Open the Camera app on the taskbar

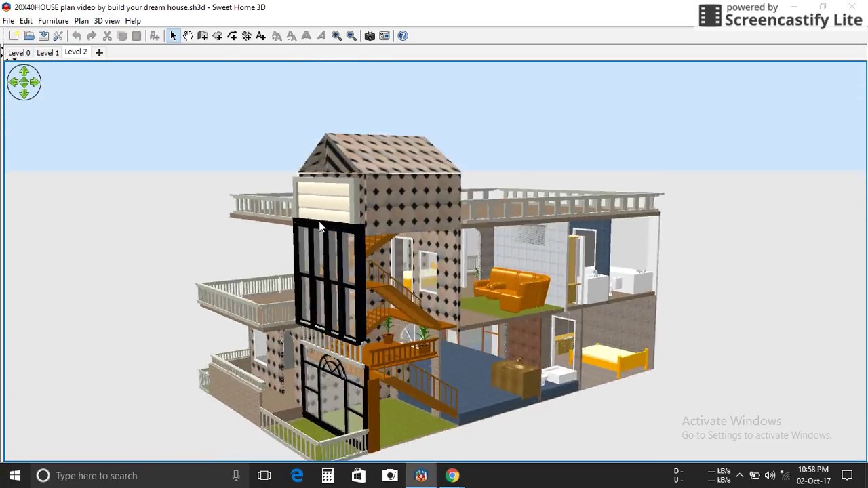(390, 475)
